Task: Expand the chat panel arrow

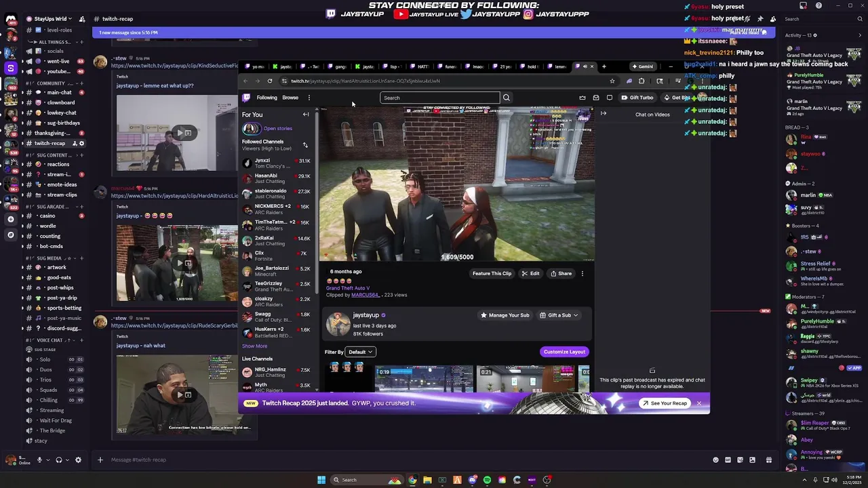Action: (x=604, y=114)
